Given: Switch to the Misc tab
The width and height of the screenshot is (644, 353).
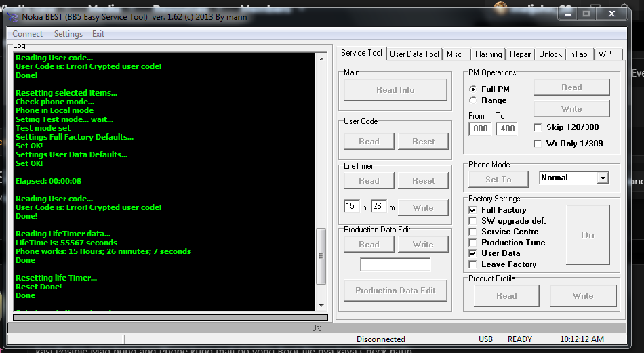Looking at the screenshot, I should 454,54.
